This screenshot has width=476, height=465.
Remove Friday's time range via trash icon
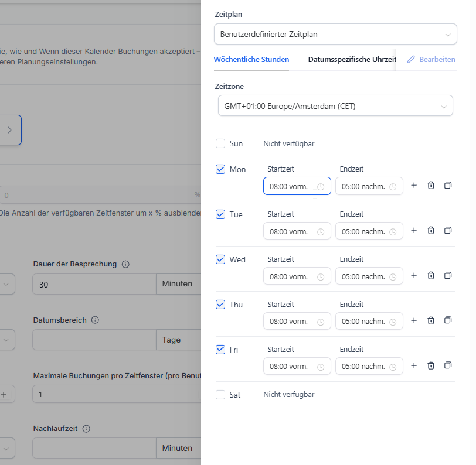[x=431, y=366]
